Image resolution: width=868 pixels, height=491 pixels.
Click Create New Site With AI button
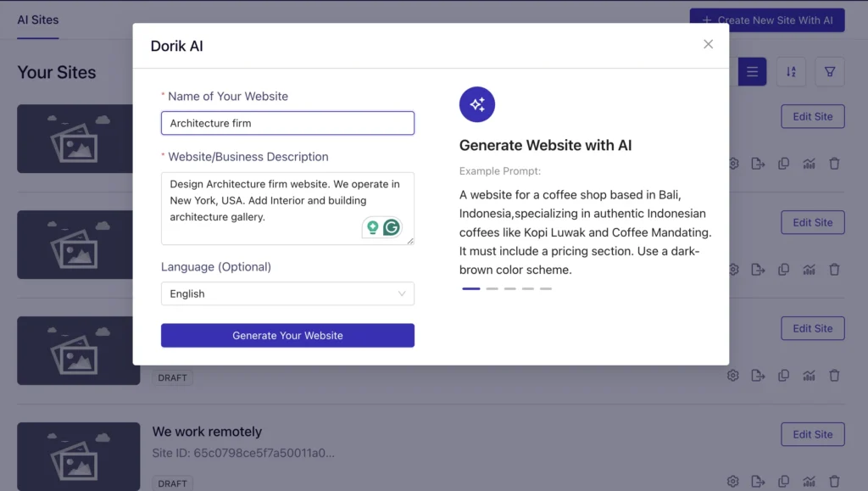pyautogui.click(x=767, y=20)
